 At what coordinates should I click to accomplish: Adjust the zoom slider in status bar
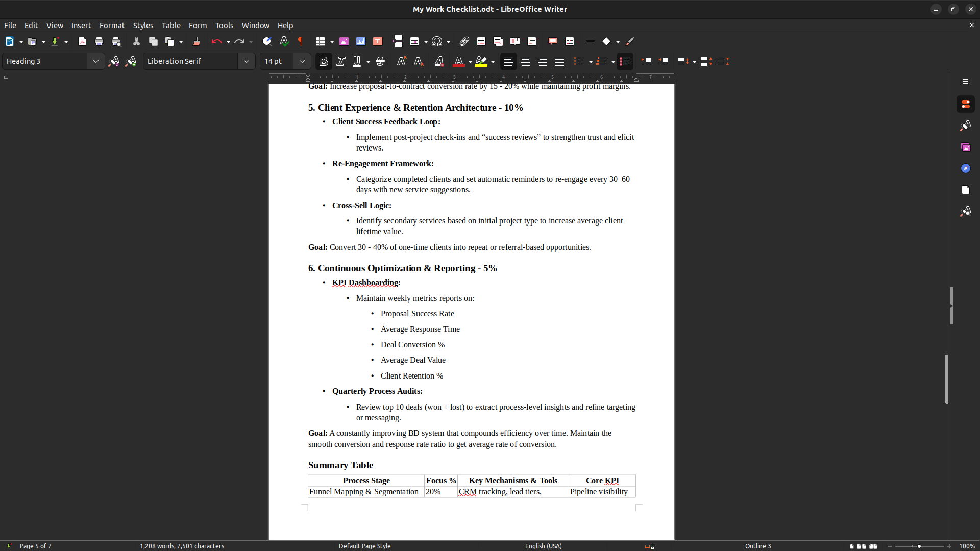click(919, 546)
